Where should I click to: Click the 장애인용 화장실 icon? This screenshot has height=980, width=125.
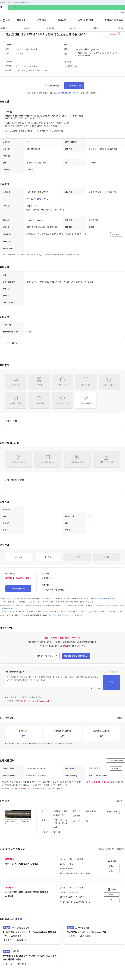77,459
